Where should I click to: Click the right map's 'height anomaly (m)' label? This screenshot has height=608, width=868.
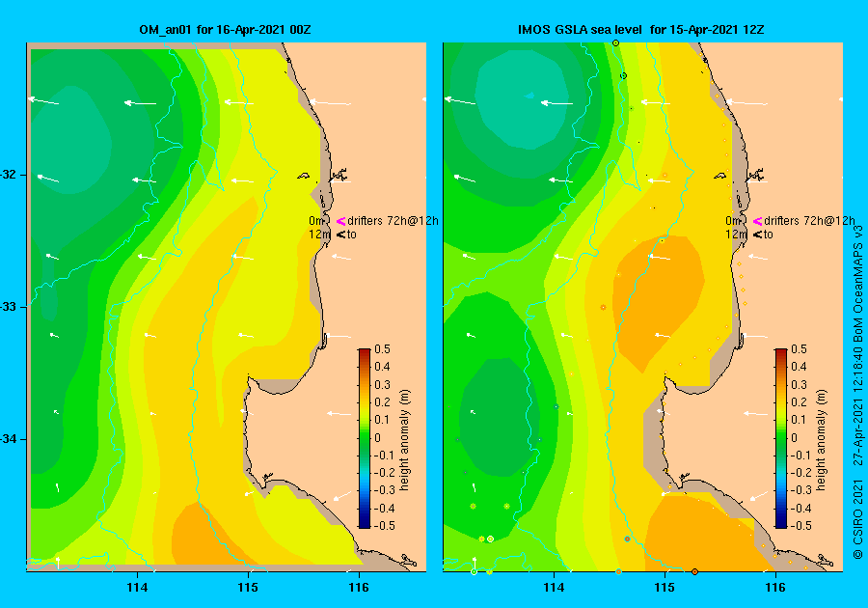pos(822,440)
